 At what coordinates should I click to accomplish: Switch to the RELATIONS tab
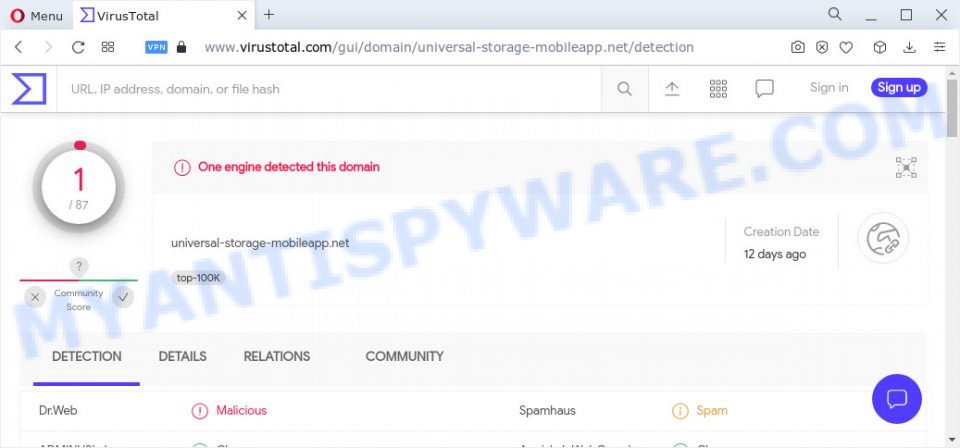pos(277,356)
